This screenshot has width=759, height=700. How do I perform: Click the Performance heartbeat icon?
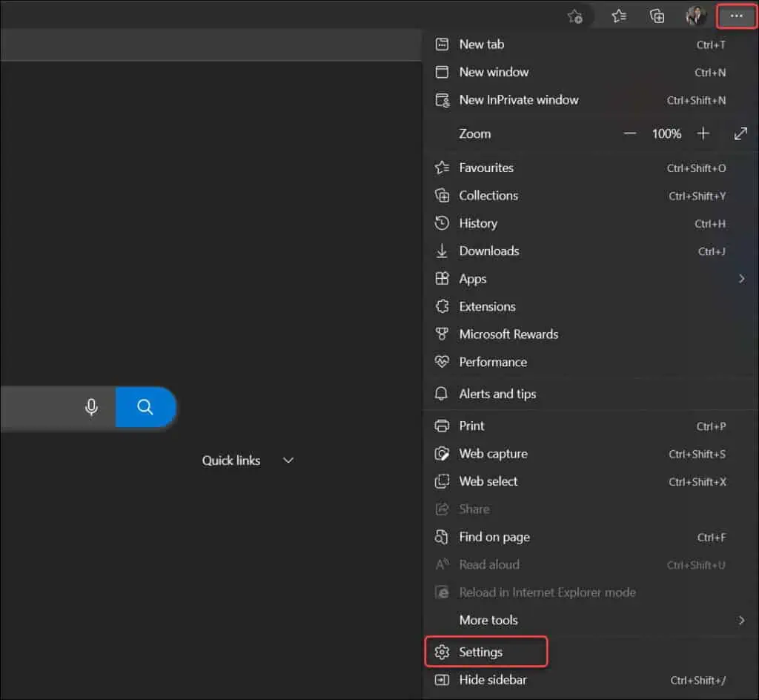tap(442, 362)
